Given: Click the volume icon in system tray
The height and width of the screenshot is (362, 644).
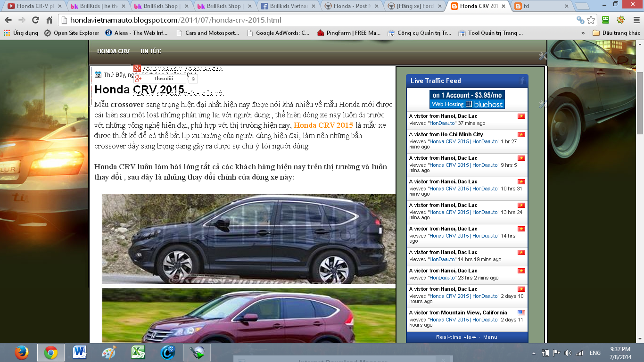Looking at the screenshot, I should (x=568, y=353).
